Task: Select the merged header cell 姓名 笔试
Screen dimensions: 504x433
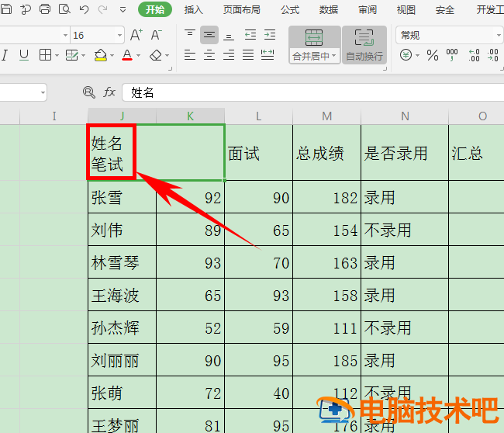Action: [x=156, y=153]
